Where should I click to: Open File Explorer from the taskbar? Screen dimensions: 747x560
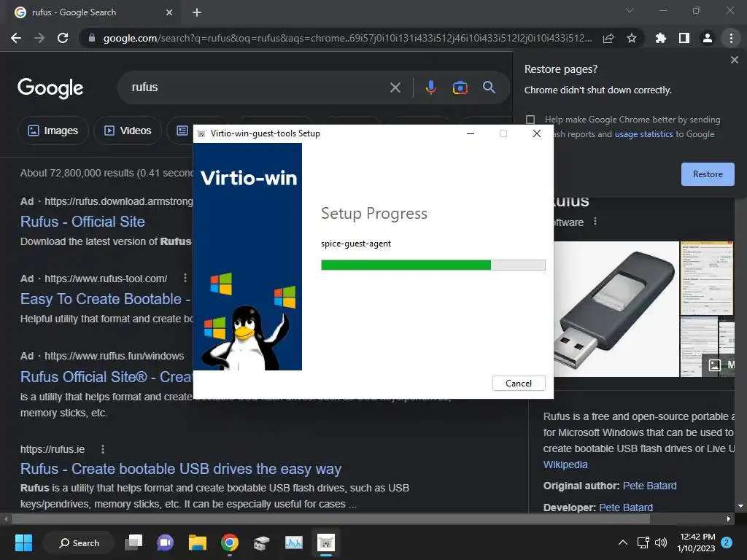[x=197, y=542]
